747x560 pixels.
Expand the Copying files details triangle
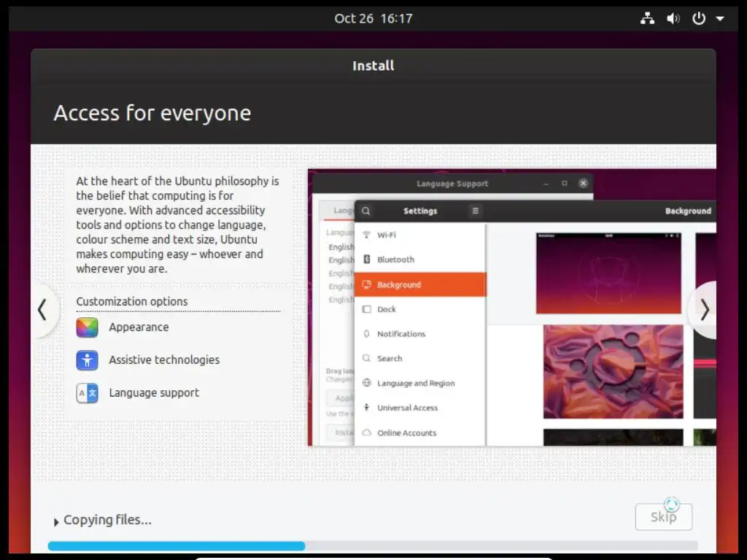[x=56, y=522]
